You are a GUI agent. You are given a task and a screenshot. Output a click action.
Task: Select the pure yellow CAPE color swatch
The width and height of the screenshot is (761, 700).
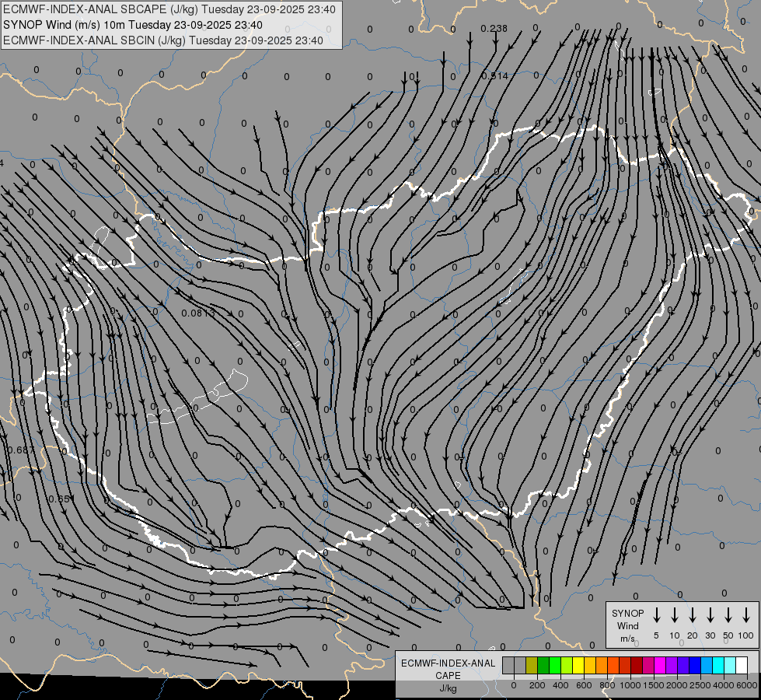point(579,665)
